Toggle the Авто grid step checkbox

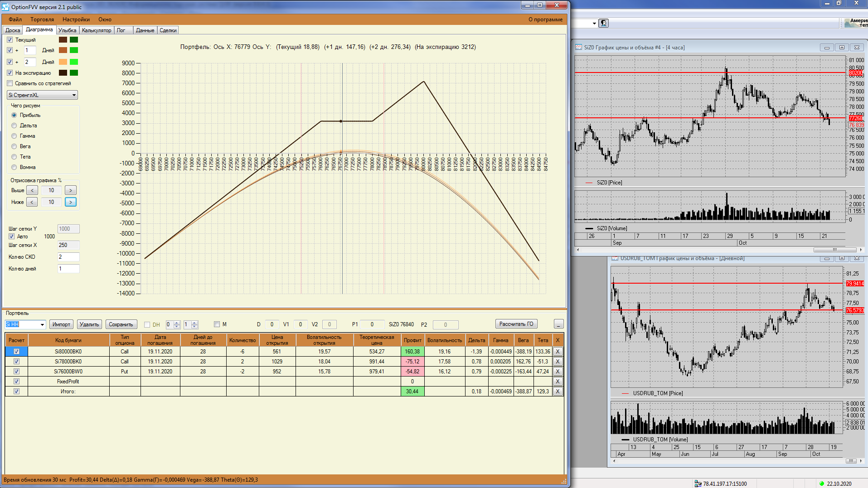coord(12,237)
